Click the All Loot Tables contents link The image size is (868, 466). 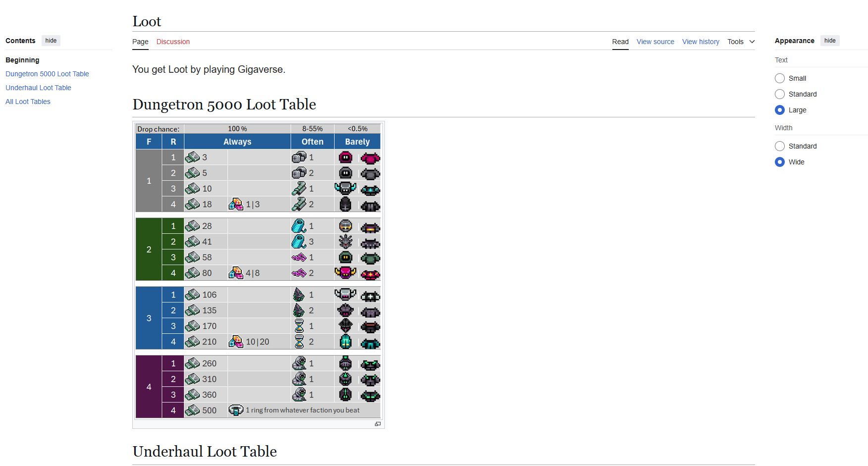coord(28,102)
